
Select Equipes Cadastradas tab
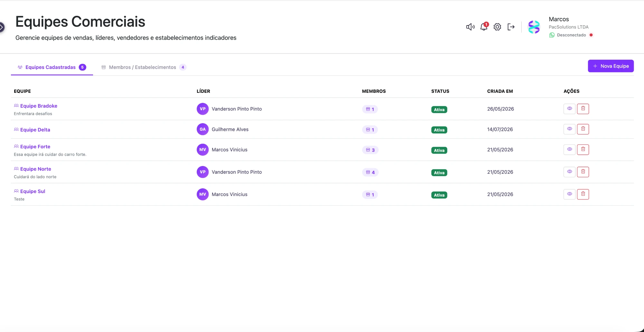pos(52,67)
